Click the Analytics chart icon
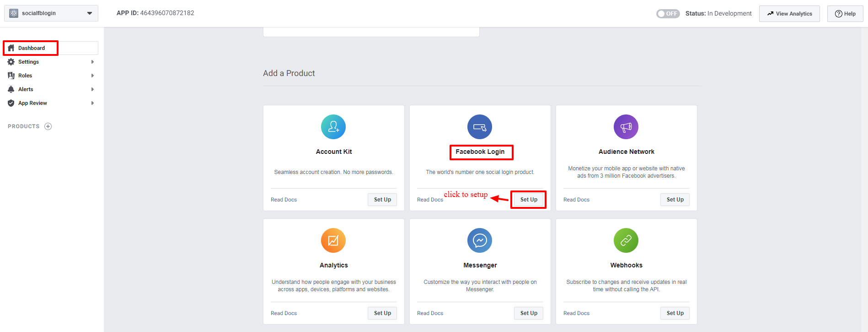 (x=333, y=240)
